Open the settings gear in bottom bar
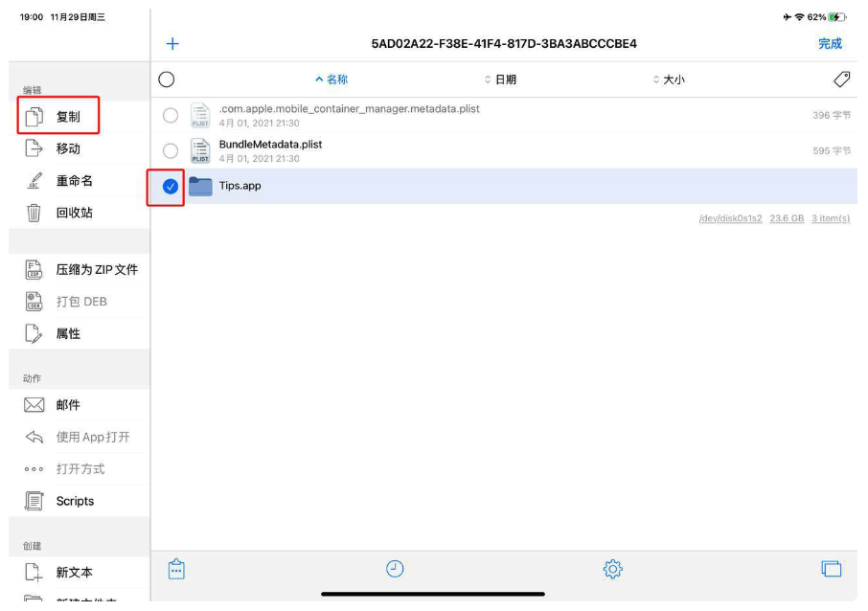This screenshot has width=868, height=611. 613,569
